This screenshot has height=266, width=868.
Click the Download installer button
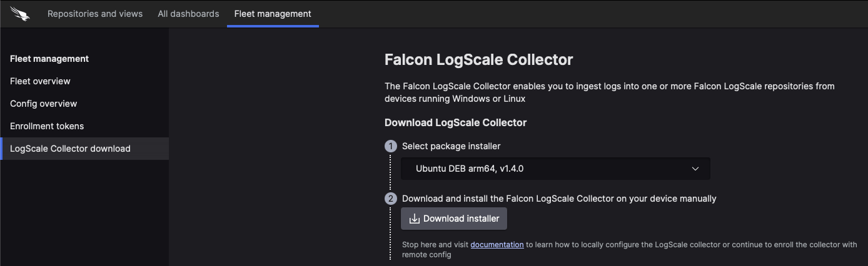coord(454,219)
